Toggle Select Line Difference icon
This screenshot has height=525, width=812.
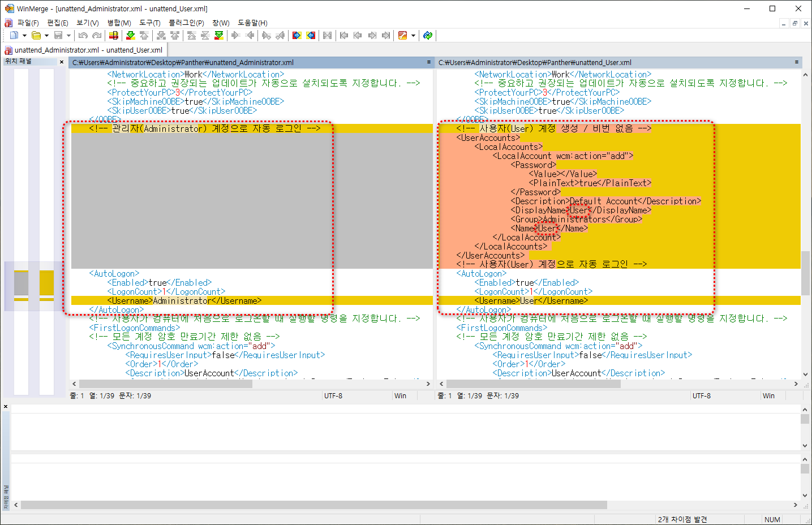click(114, 35)
